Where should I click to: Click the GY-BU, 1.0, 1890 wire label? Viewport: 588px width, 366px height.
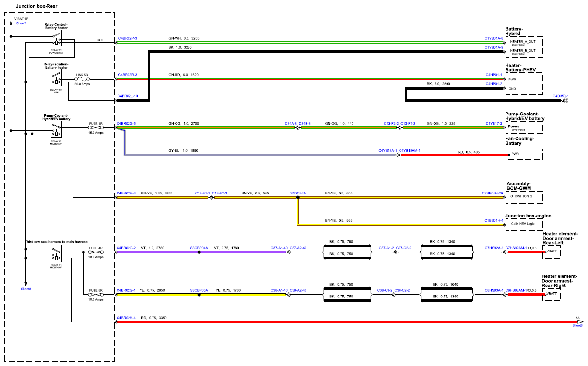tap(183, 151)
